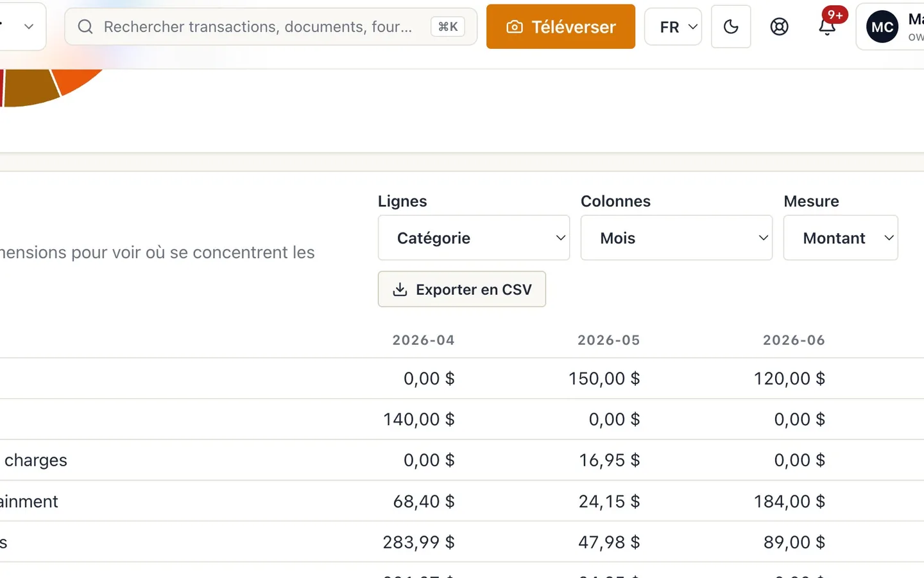
Task: Focus the Rechercher transactions search field
Action: pos(271,26)
